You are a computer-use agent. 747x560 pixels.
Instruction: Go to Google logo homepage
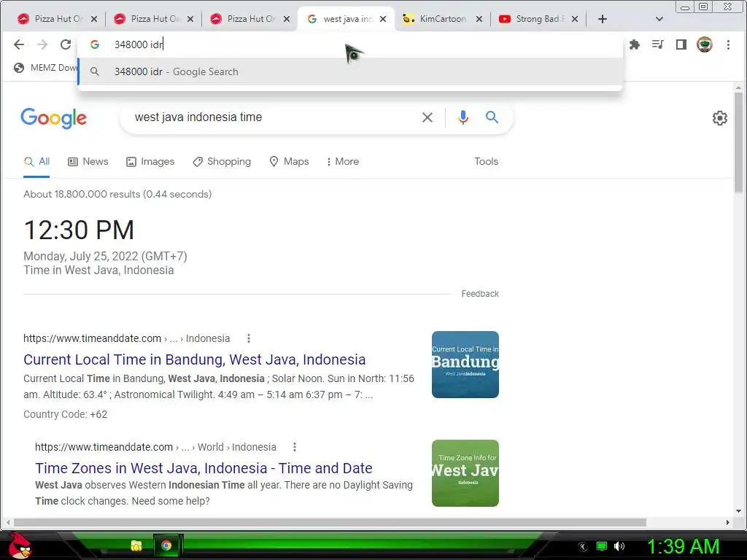53,118
